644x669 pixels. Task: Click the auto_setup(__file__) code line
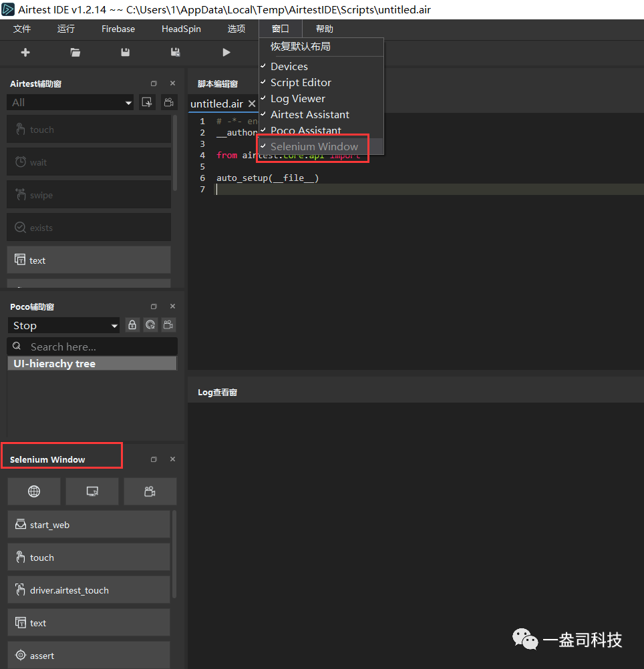[268, 178]
